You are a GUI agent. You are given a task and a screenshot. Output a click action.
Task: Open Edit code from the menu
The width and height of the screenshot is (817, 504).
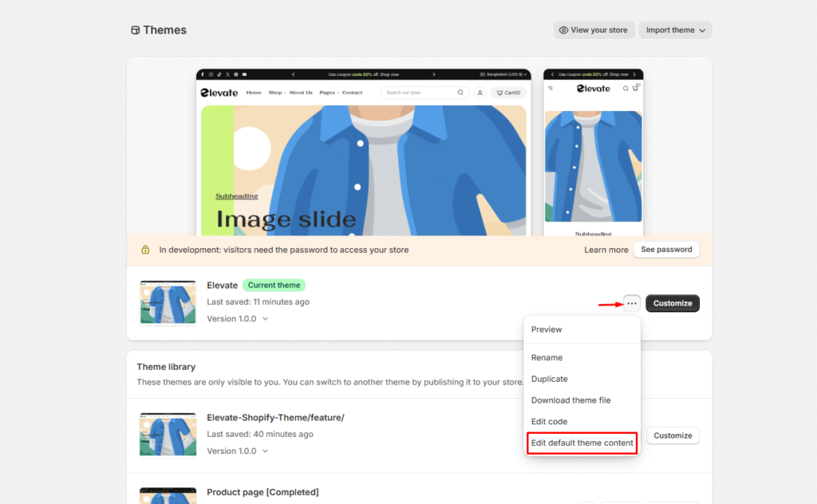click(549, 421)
